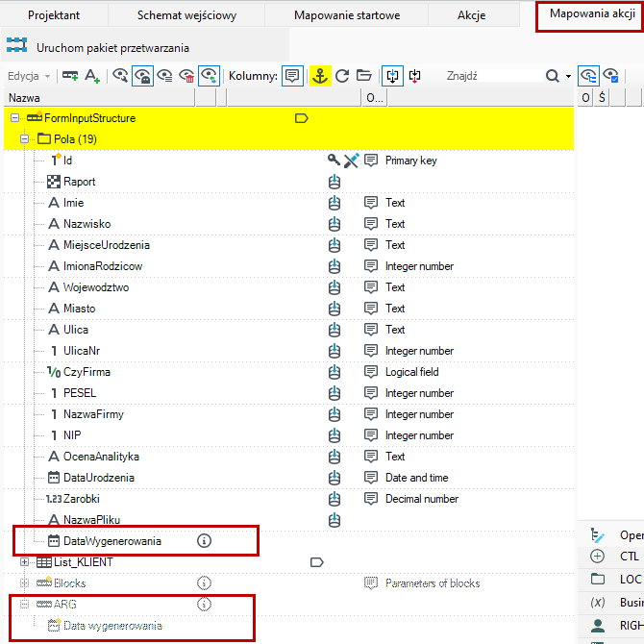Expand the Blocks node
The image size is (644, 644).
(25, 583)
